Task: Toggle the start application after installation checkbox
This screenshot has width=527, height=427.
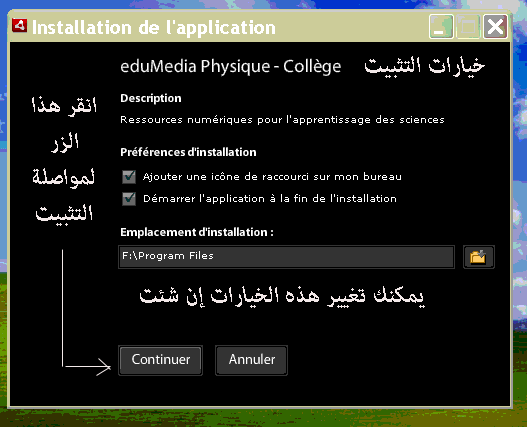Action: pos(129,199)
